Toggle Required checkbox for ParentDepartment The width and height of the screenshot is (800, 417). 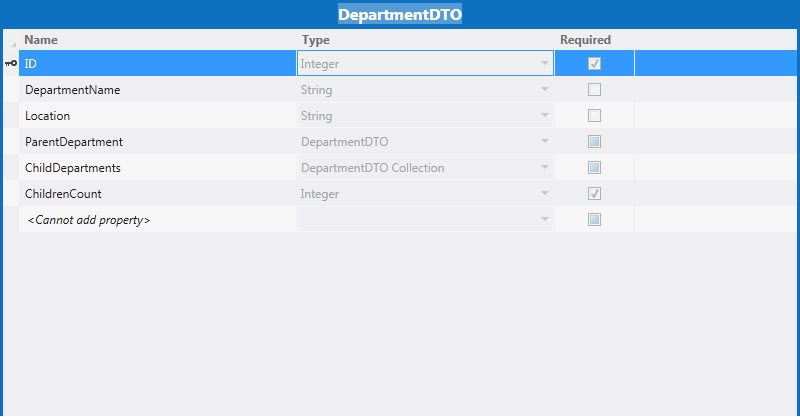[x=594, y=142]
